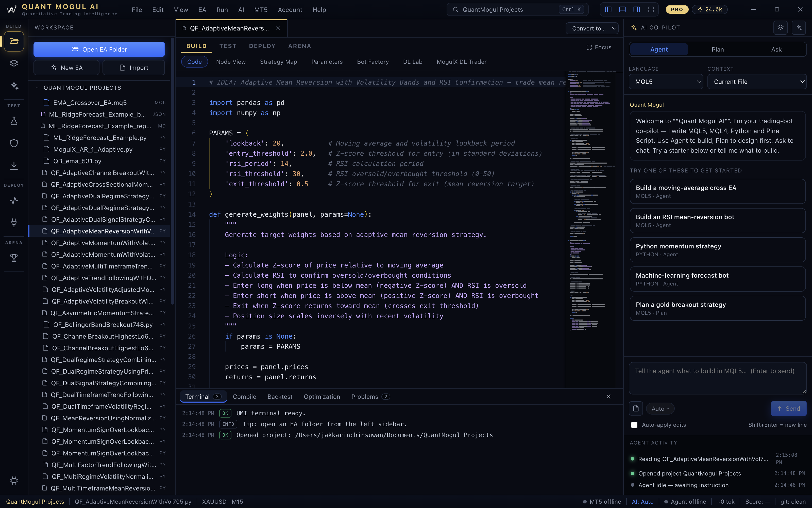The image size is (812, 508).
Task: Switch to Parameters view
Action: [327, 62]
